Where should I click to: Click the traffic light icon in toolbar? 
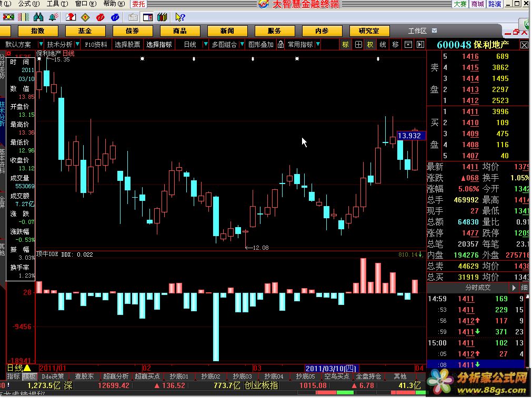pos(8,17)
